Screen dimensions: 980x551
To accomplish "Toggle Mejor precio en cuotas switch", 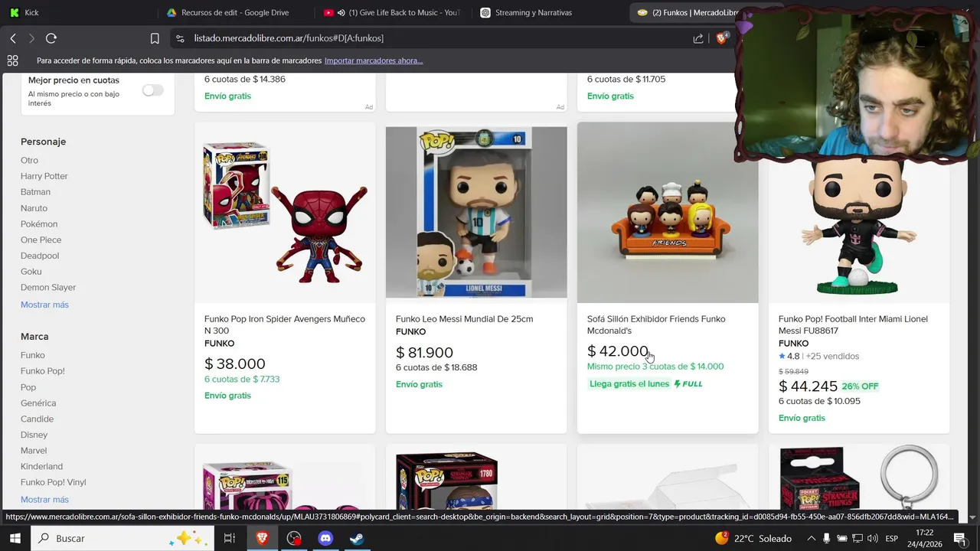I will 152,90.
